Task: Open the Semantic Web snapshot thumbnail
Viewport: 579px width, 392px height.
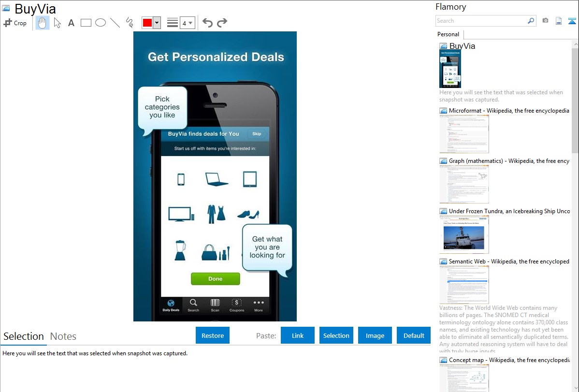Action: (464, 285)
